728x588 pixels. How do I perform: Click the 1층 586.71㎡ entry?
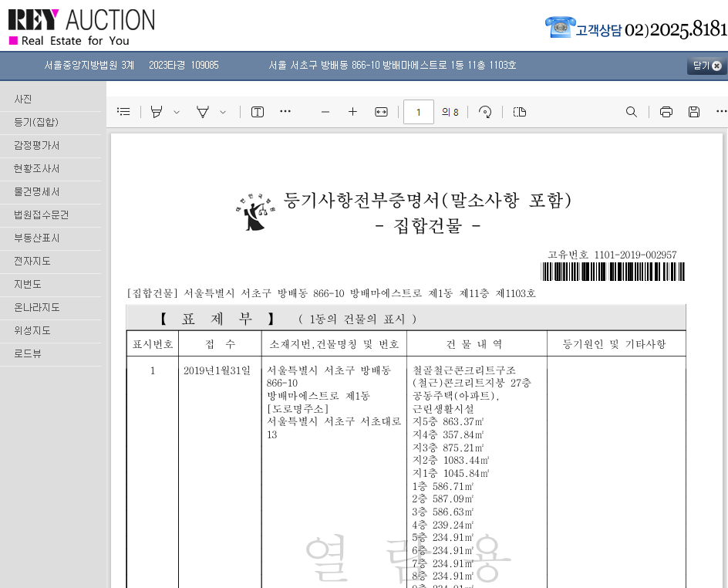(443, 486)
